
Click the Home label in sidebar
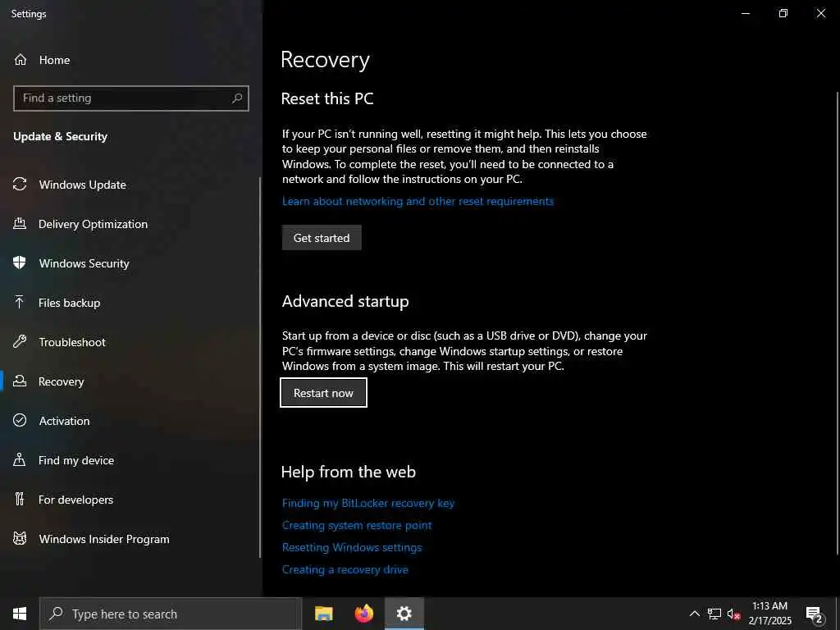55,60
